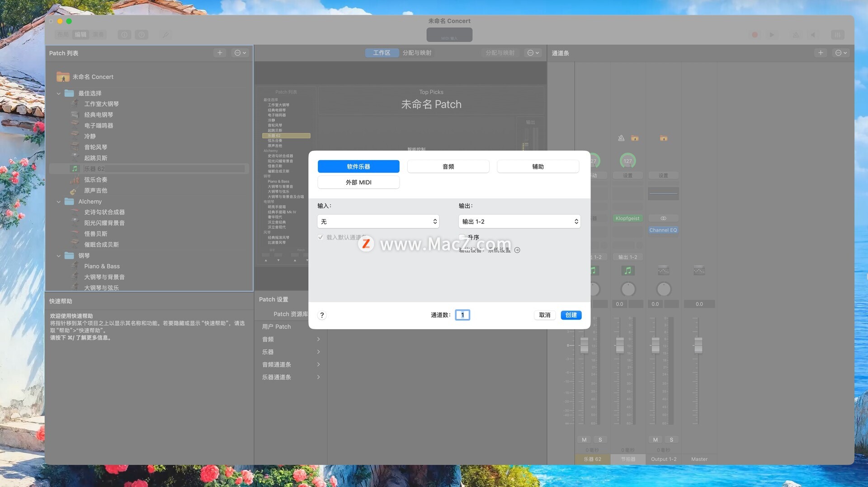Screen dimensions: 868x487
Task: Collapse the 钢琴 folder
Action: (x=58, y=256)
